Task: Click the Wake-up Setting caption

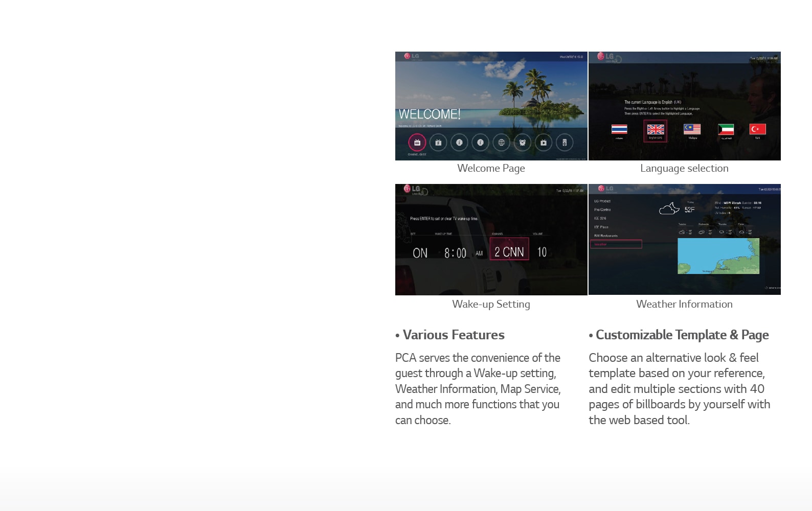Action: pyautogui.click(x=491, y=304)
